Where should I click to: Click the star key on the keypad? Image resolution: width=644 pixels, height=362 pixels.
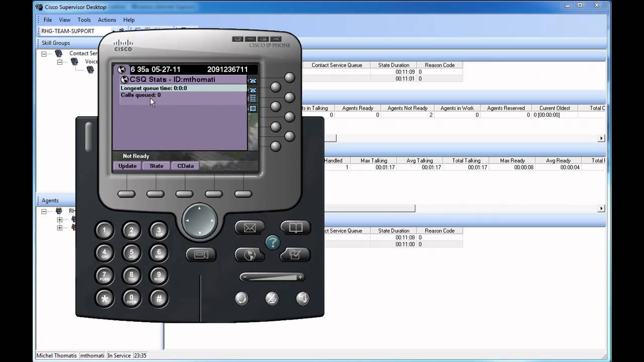pyautogui.click(x=104, y=298)
